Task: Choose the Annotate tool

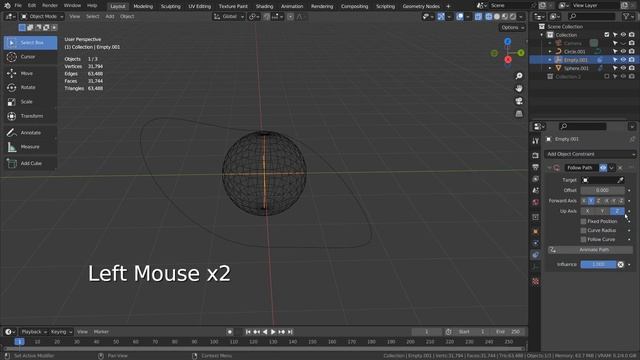Action: click(30, 133)
